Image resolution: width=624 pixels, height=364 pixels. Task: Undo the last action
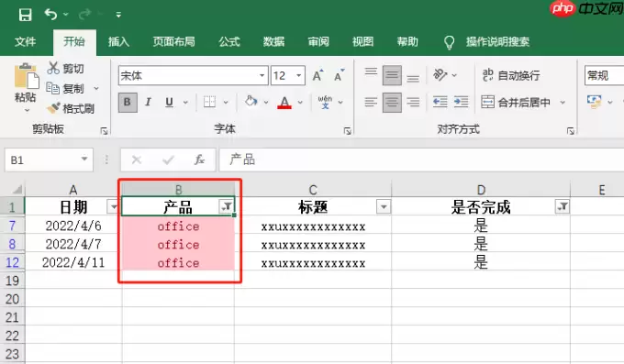(x=50, y=15)
